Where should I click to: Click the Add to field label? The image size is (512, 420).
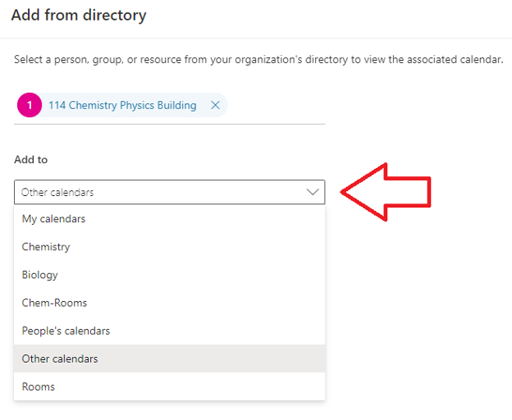tap(30, 160)
